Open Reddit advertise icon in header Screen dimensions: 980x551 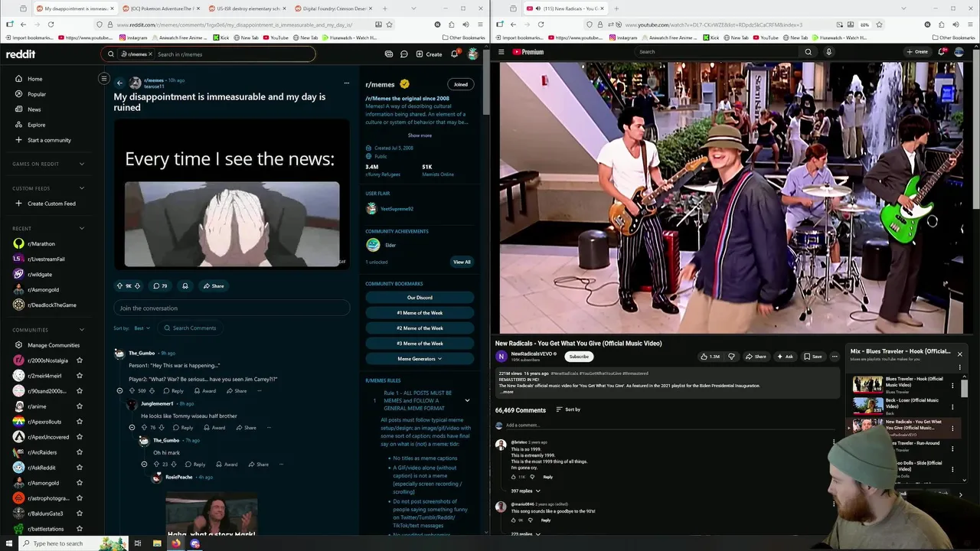pyautogui.click(x=389, y=54)
